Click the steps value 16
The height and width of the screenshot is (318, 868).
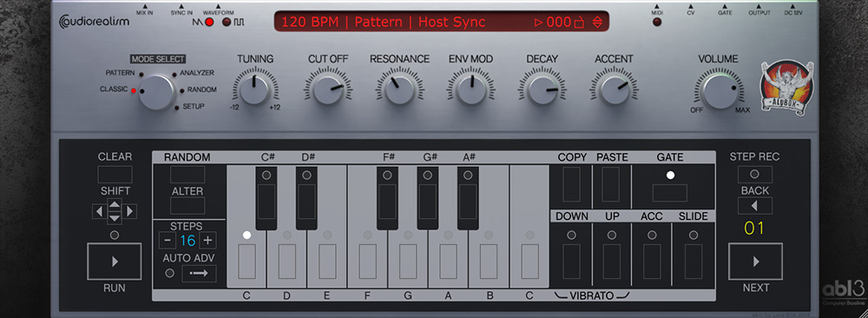pos(187,241)
